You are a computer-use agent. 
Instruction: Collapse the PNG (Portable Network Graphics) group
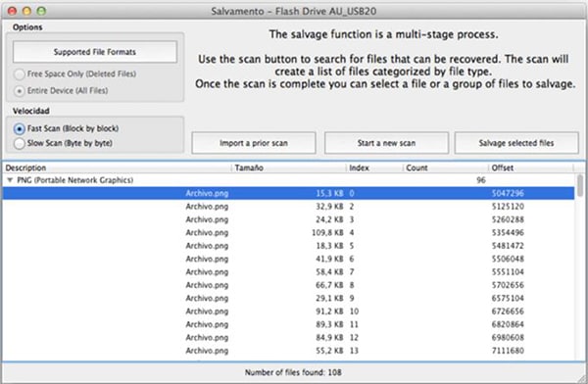[10, 180]
